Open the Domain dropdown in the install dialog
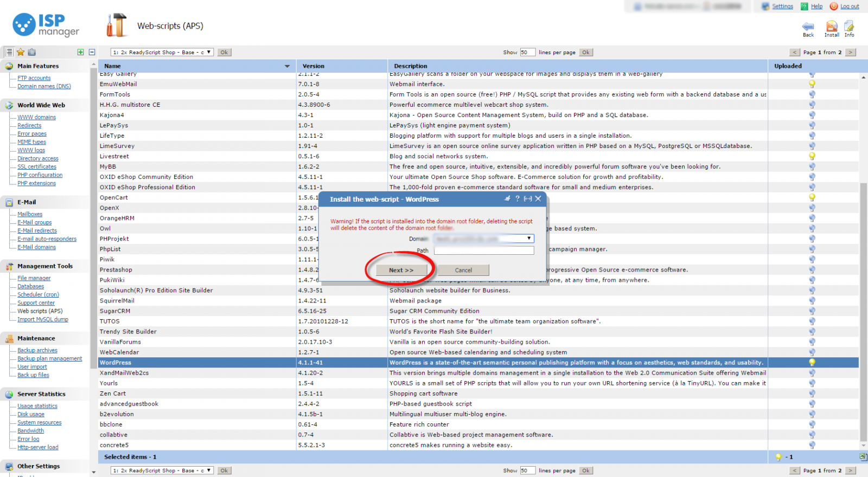This screenshot has height=477, width=868. point(484,238)
